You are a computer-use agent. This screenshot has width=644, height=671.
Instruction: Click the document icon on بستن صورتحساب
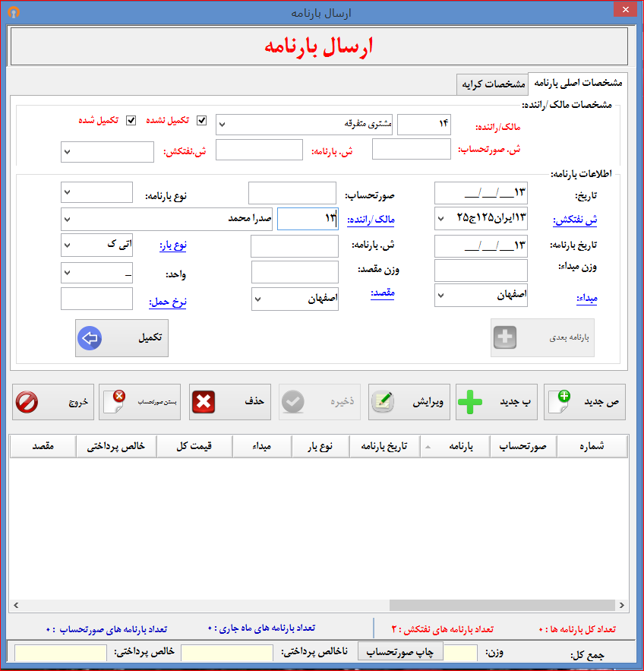tap(115, 401)
